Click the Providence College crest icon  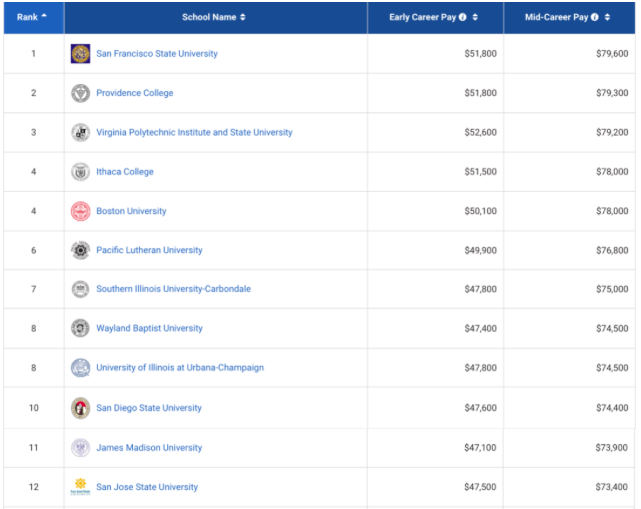coord(80,93)
